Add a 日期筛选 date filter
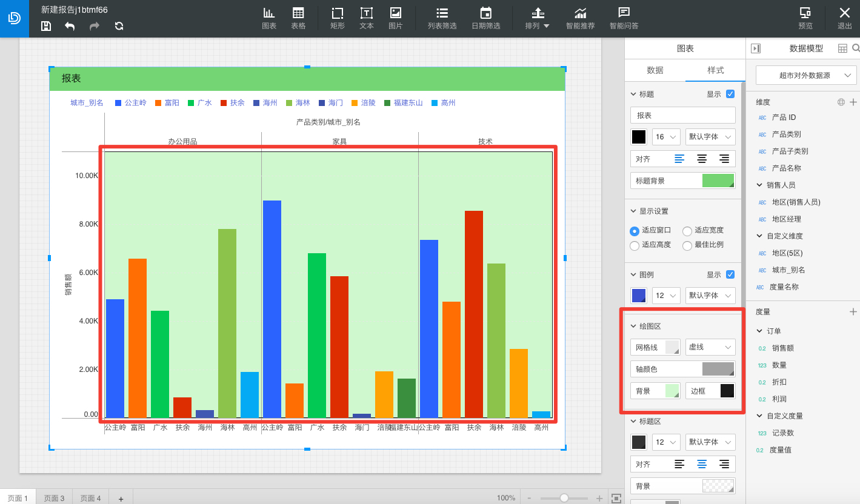The height and width of the screenshot is (504, 860). (x=485, y=18)
